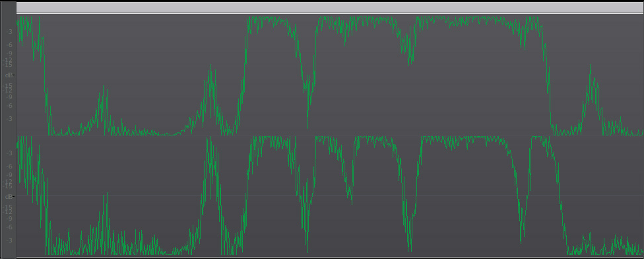The width and height of the screenshot is (644, 259).
Task: Click the lower channel's dB scale label
Action: click(x=9, y=196)
